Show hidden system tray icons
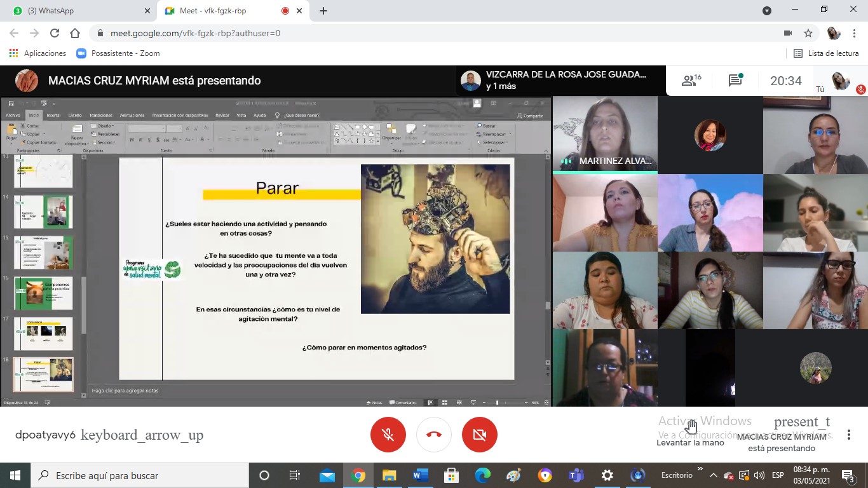The width and height of the screenshot is (868, 488). 714,475
